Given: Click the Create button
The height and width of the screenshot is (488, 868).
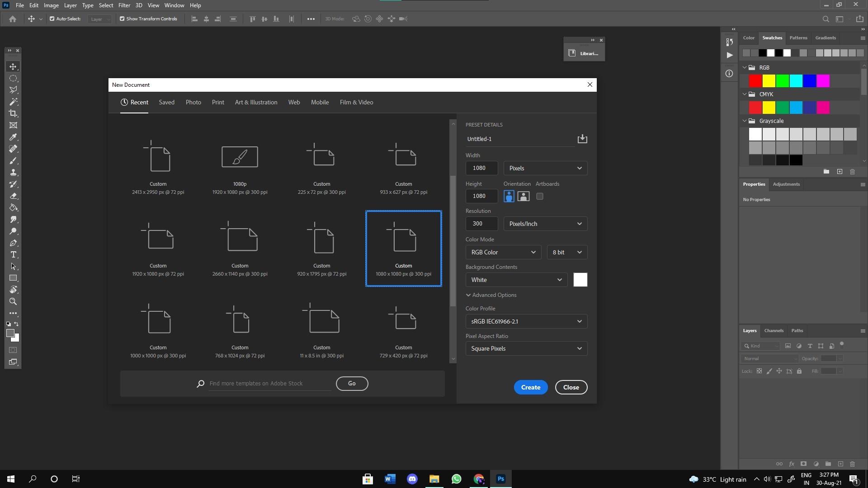Looking at the screenshot, I should point(530,387).
